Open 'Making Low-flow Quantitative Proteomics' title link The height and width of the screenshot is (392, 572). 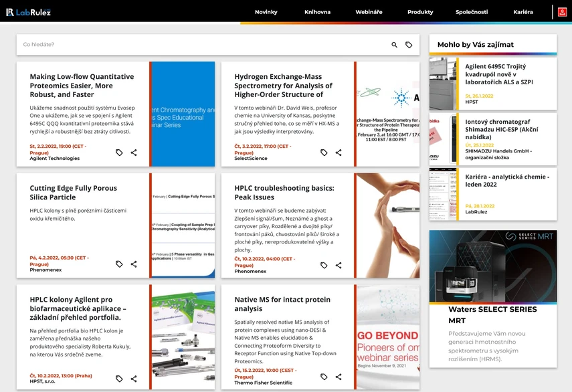click(82, 86)
